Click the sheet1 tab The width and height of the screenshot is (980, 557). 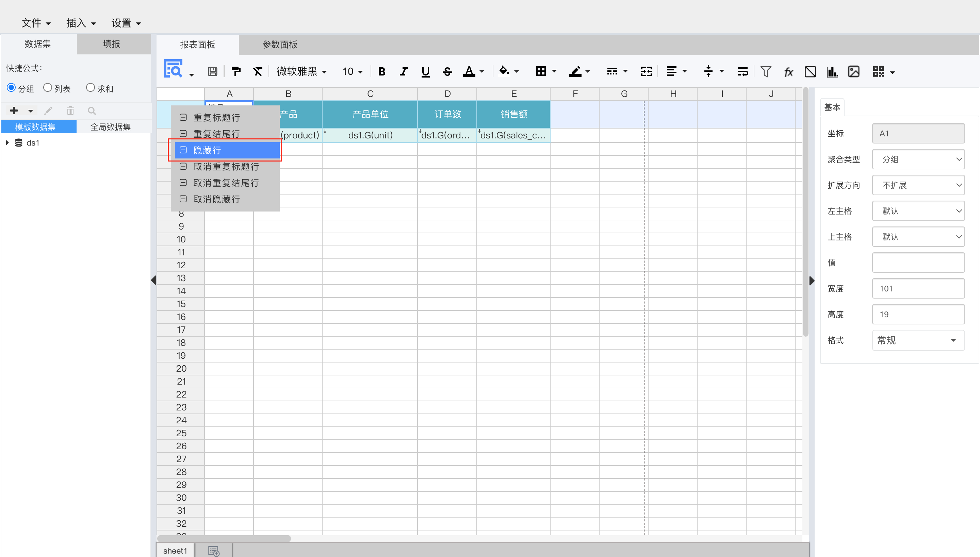(x=175, y=551)
